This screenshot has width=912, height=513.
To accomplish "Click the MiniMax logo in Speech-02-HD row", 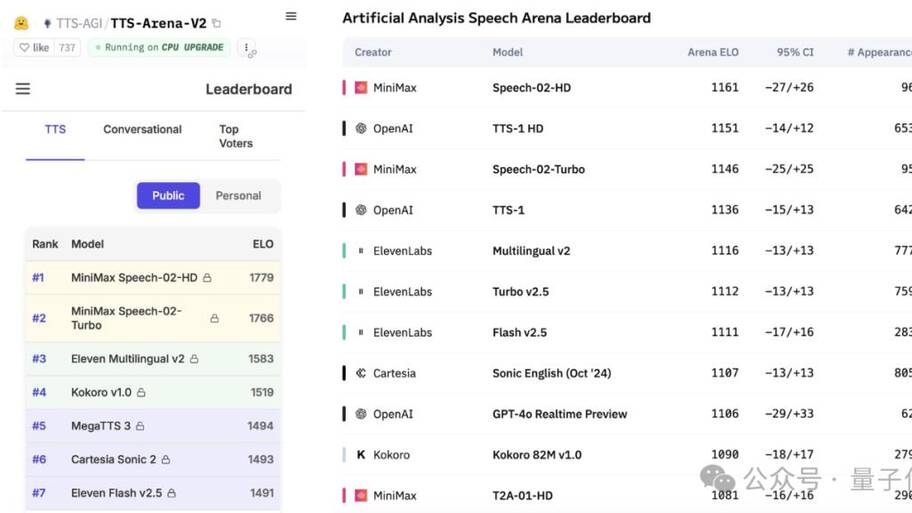I will [x=361, y=88].
